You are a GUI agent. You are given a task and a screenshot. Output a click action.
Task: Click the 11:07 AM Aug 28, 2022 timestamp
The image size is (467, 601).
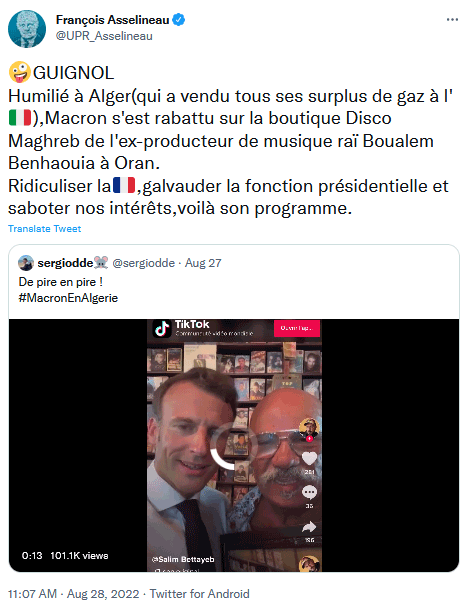pos(74,594)
